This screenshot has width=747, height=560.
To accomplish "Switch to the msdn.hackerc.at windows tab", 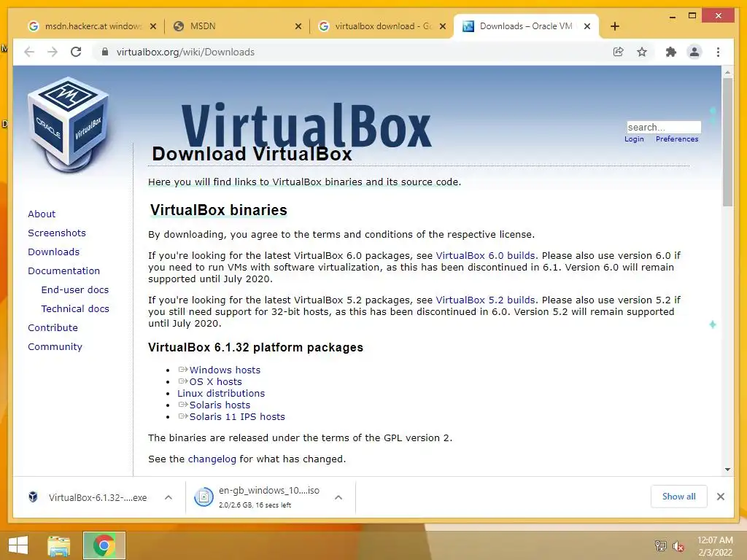I will pos(93,26).
